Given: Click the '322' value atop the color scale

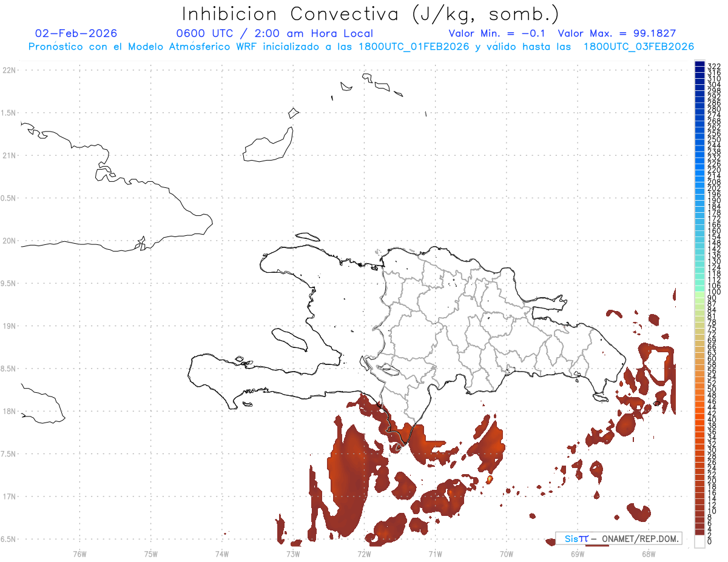Looking at the screenshot, I should (x=714, y=65).
